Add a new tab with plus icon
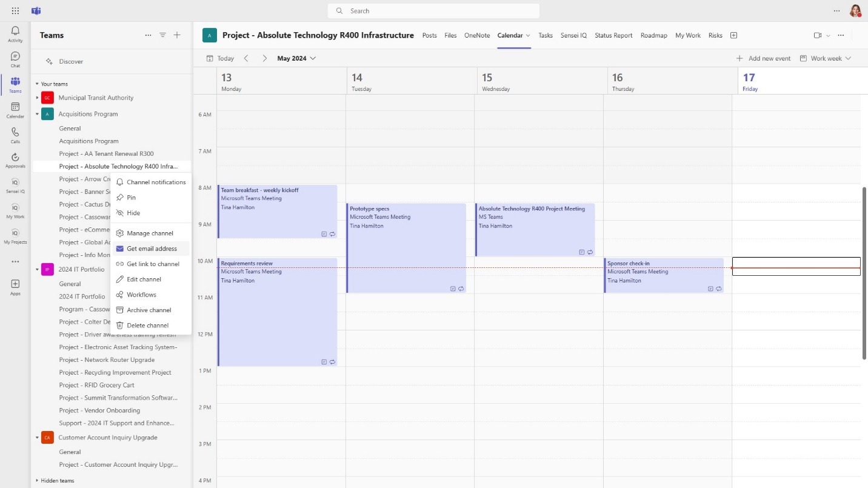The image size is (868, 488). click(x=733, y=35)
